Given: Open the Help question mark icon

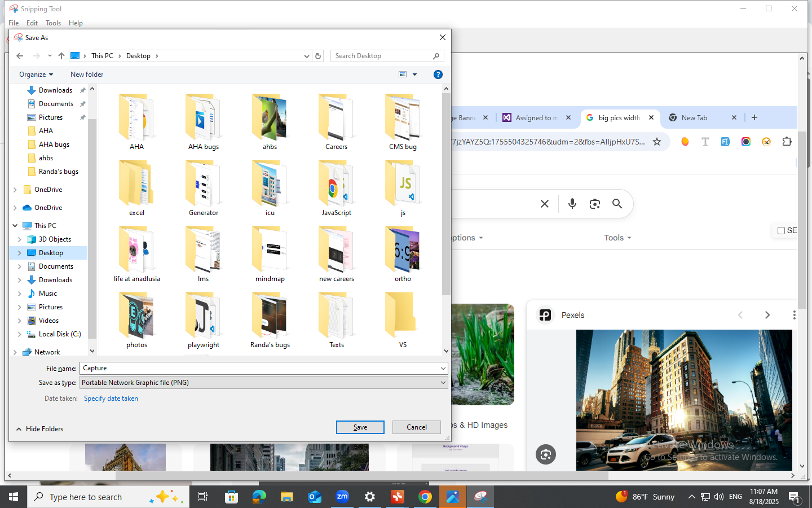Looking at the screenshot, I should click(438, 75).
